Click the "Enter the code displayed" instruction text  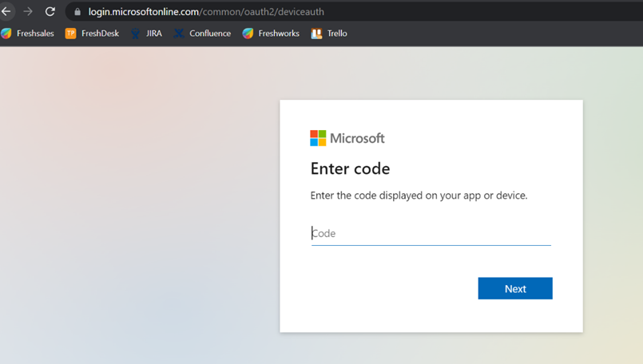[x=419, y=196]
